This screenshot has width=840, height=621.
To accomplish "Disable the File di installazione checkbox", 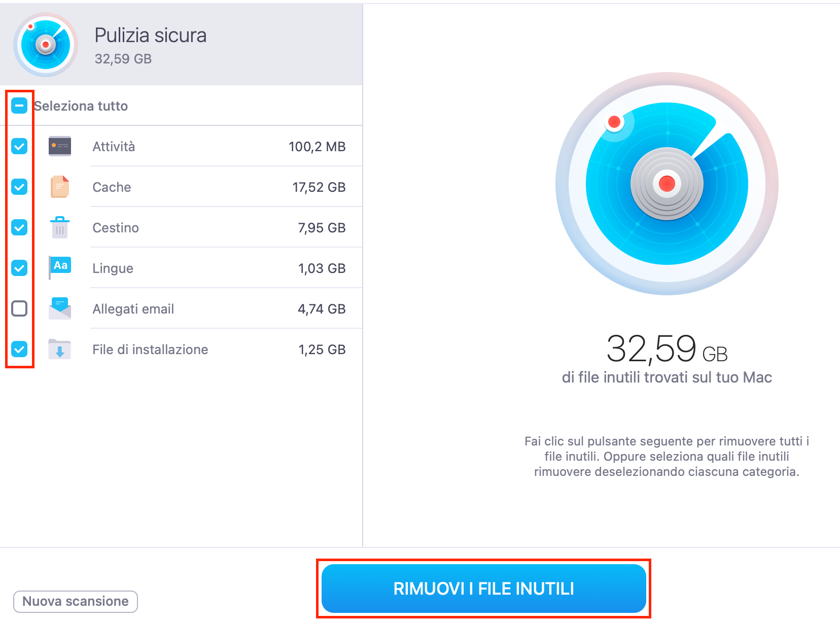I will (x=19, y=349).
